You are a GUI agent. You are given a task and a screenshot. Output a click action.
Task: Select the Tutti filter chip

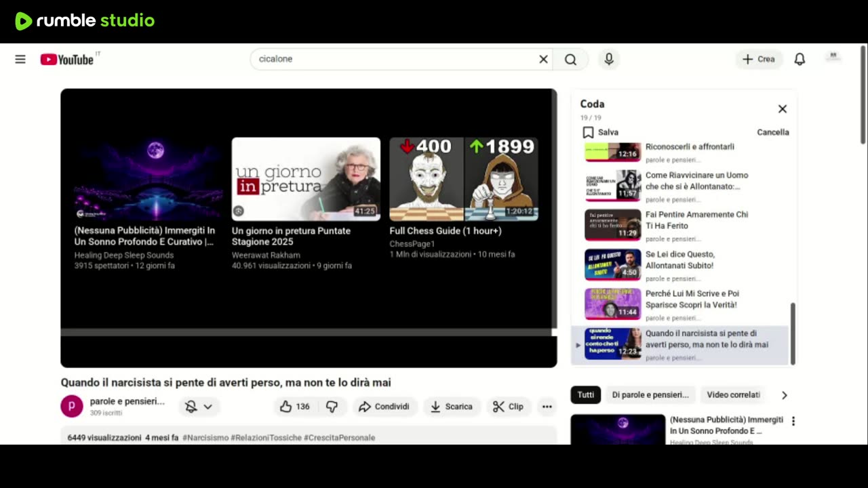pyautogui.click(x=586, y=395)
